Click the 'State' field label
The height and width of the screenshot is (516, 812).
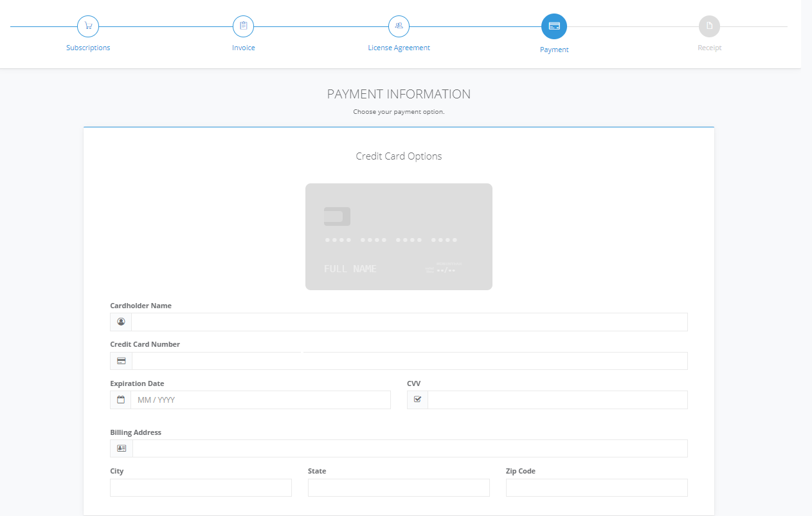317,471
